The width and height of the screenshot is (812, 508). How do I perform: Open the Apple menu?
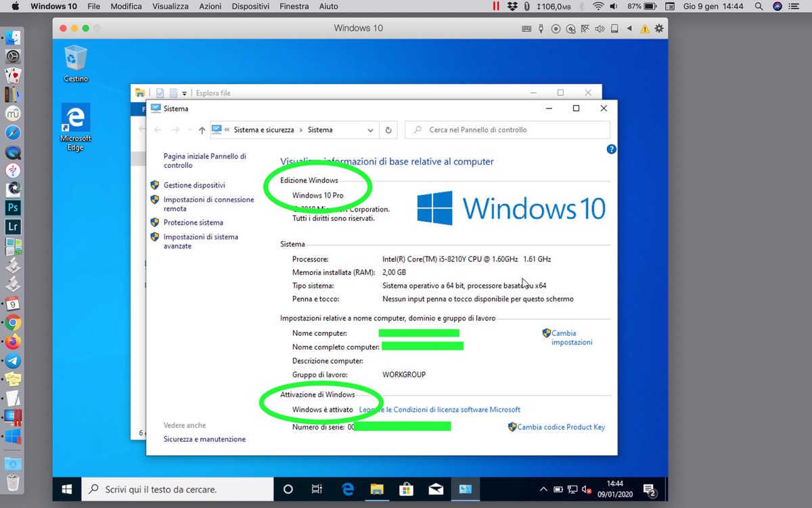(x=15, y=6)
